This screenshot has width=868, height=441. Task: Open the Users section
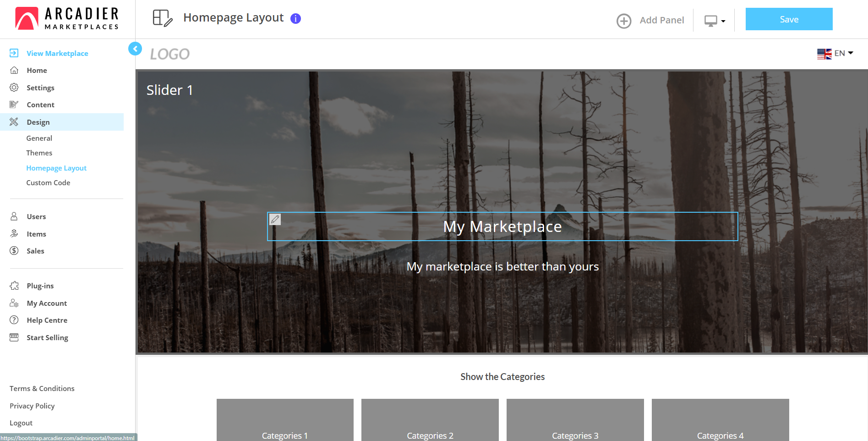(36, 216)
